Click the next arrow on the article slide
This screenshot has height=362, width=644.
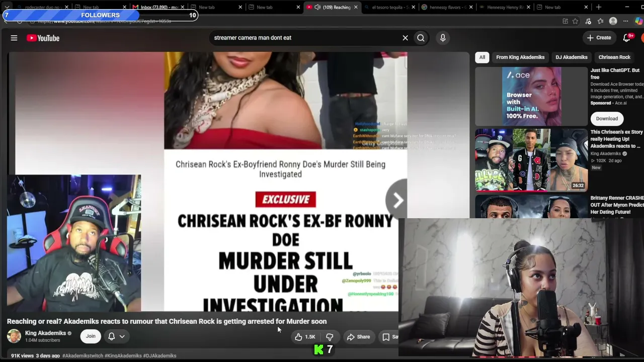pos(397,200)
